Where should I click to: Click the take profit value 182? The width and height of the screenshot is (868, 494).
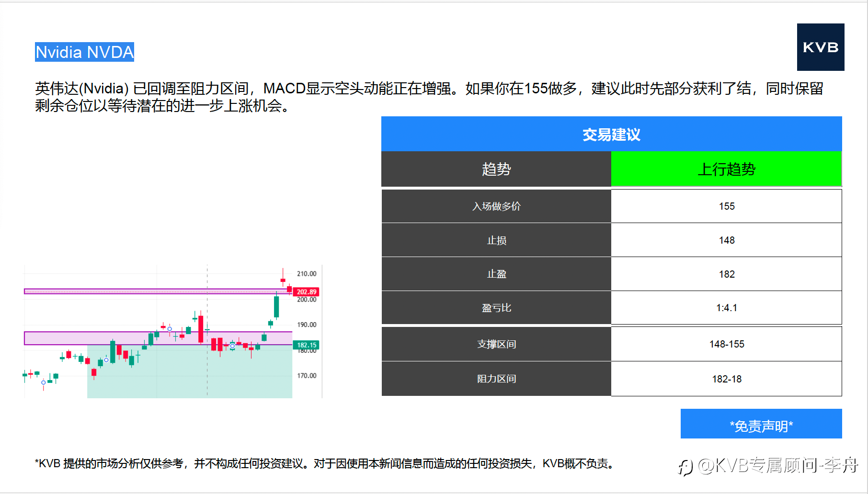(x=727, y=274)
